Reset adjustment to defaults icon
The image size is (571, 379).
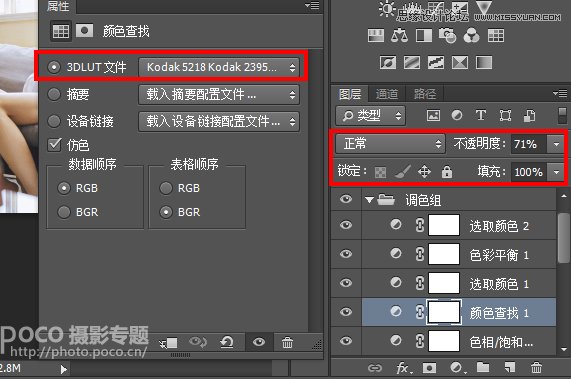coord(227,342)
